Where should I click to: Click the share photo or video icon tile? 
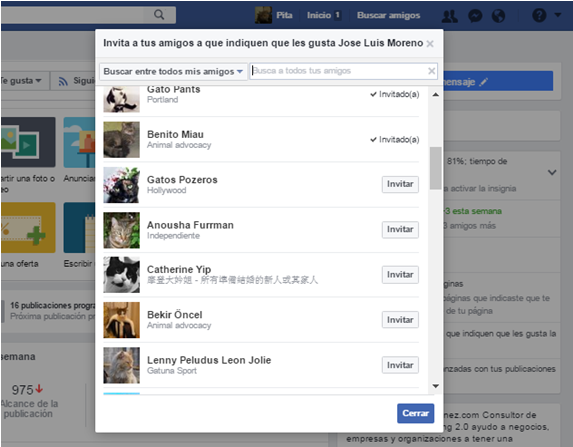pyautogui.click(x=28, y=142)
